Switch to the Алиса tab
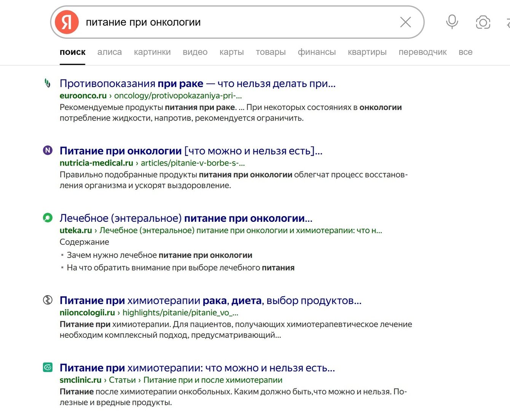Viewport: 510px width, 420px height. [110, 52]
